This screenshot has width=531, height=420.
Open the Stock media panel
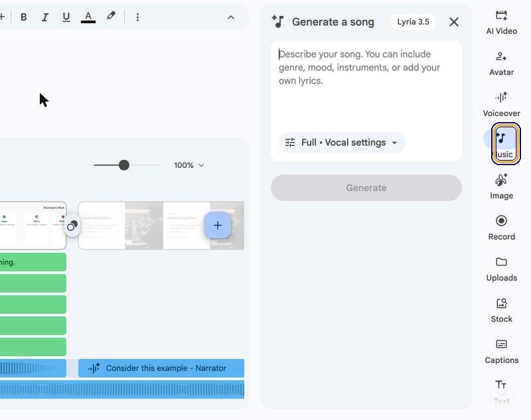point(502,311)
